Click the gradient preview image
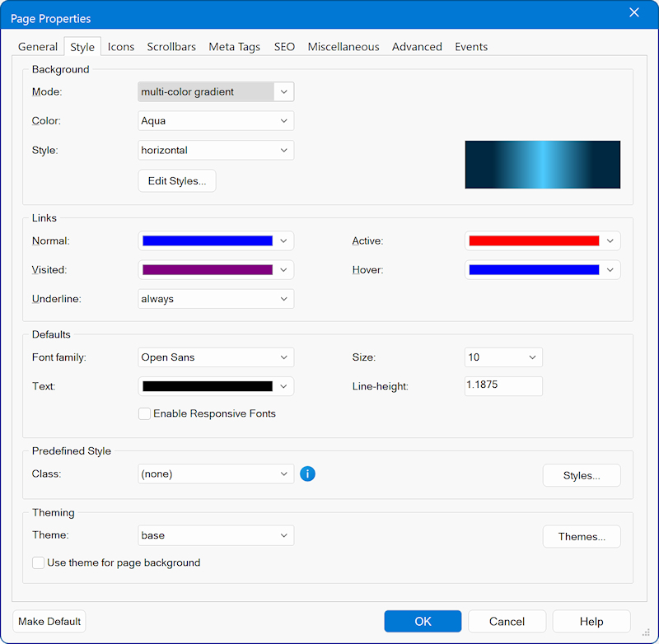The image size is (659, 644). click(x=542, y=165)
